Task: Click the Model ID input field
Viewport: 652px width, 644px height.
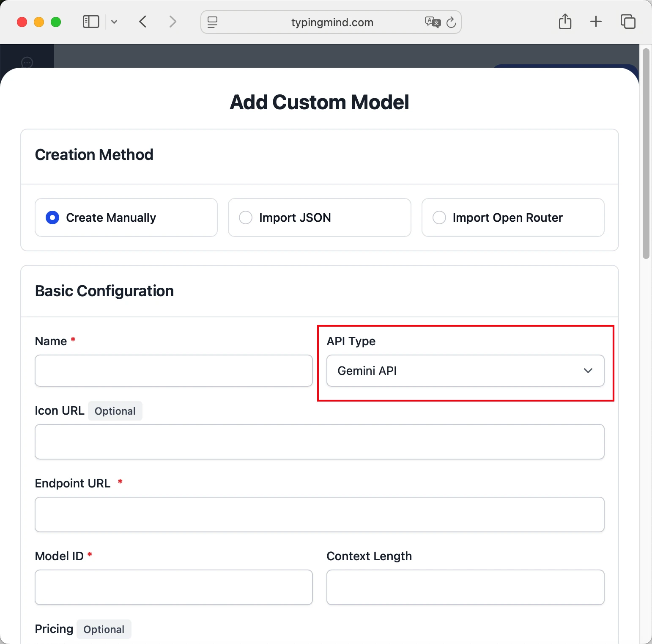Action: point(173,587)
